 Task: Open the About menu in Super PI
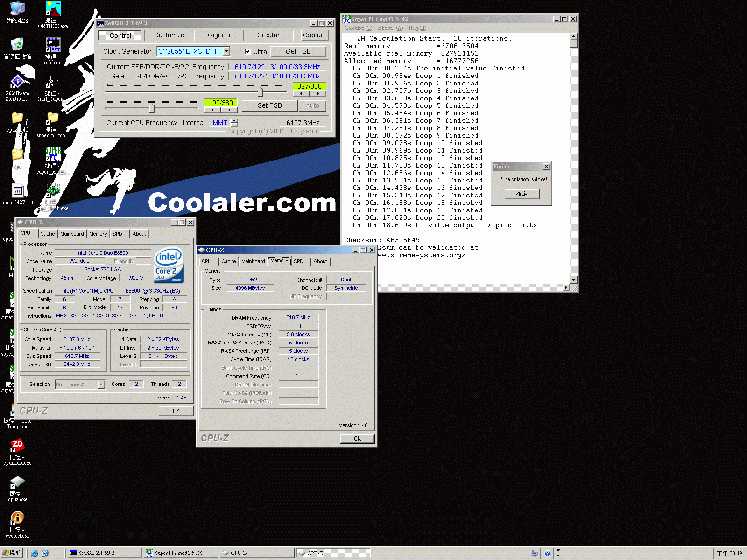coord(390,28)
